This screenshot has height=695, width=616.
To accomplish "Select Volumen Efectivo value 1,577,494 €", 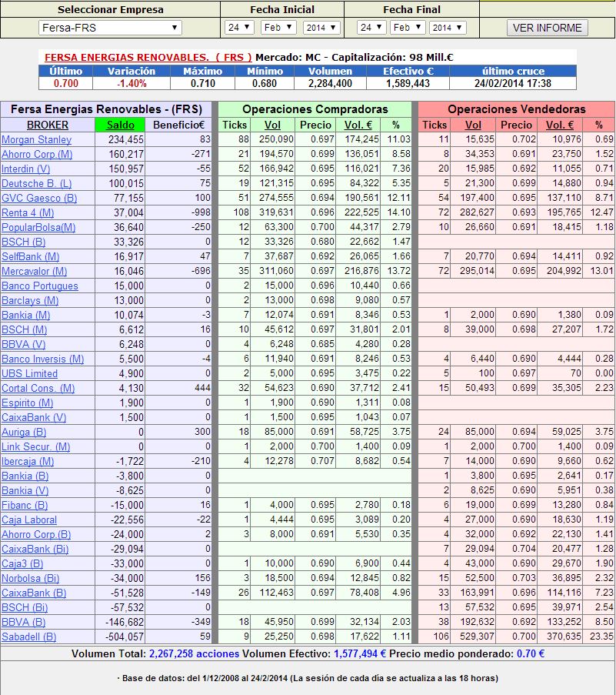I will tap(360, 653).
